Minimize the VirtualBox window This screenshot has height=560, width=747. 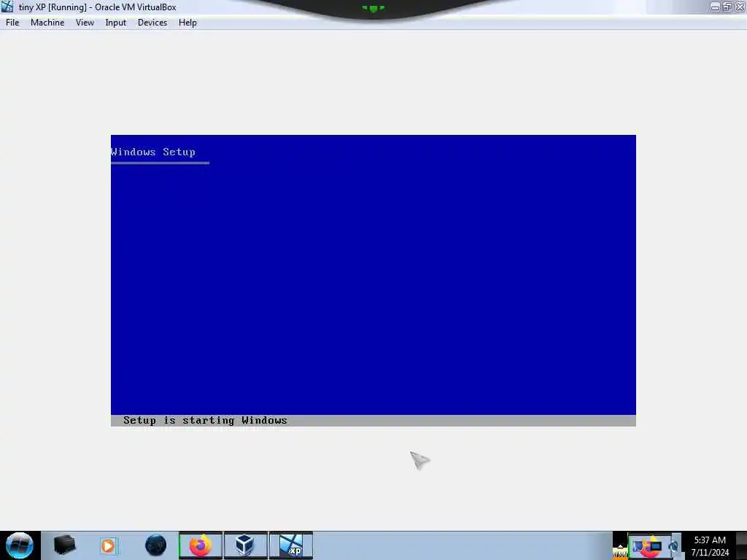coord(715,7)
